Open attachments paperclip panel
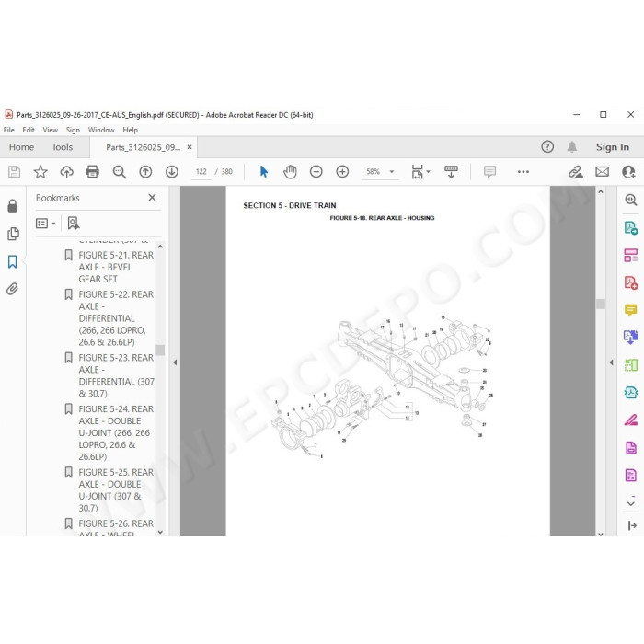The height and width of the screenshot is (644, 644). pyautogui.click(x=13, y=289)
